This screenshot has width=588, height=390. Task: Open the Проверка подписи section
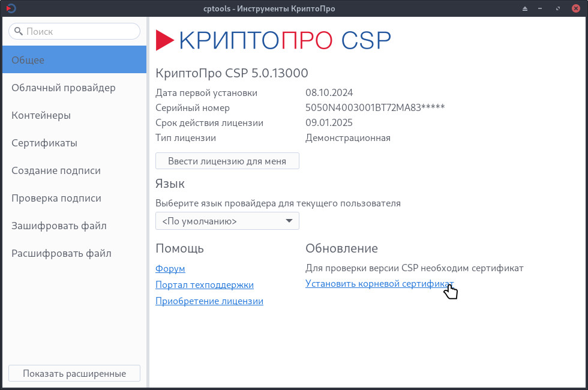click(73, 198)
